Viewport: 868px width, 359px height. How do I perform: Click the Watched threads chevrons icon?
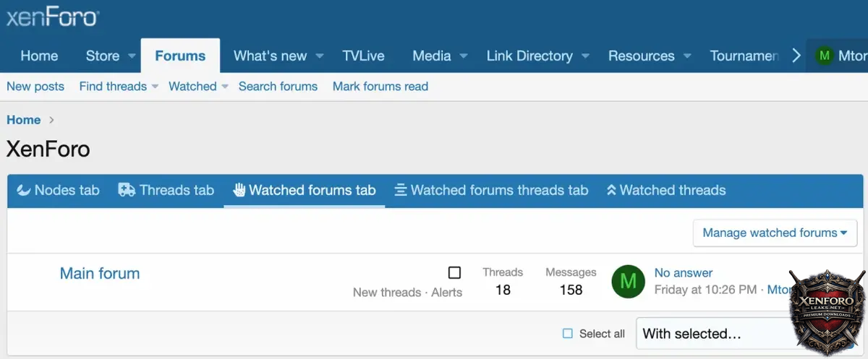click(x=610, y=190)
